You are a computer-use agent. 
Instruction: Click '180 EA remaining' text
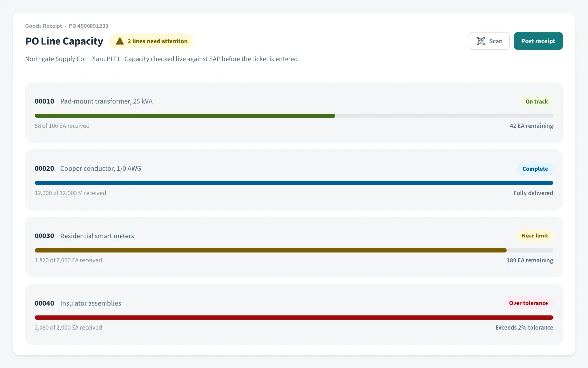pyautogui.click(x=530, y=260)
